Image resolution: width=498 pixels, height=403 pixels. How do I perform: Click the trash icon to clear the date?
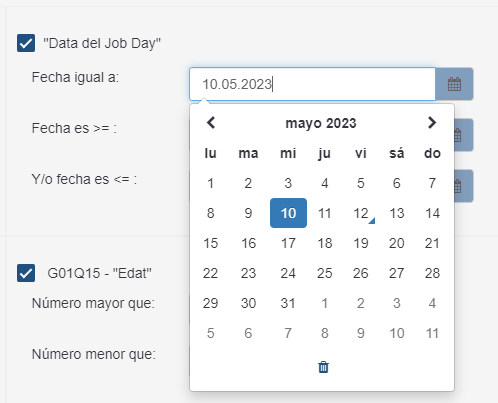pyautogui.click(x=323, y=367)
